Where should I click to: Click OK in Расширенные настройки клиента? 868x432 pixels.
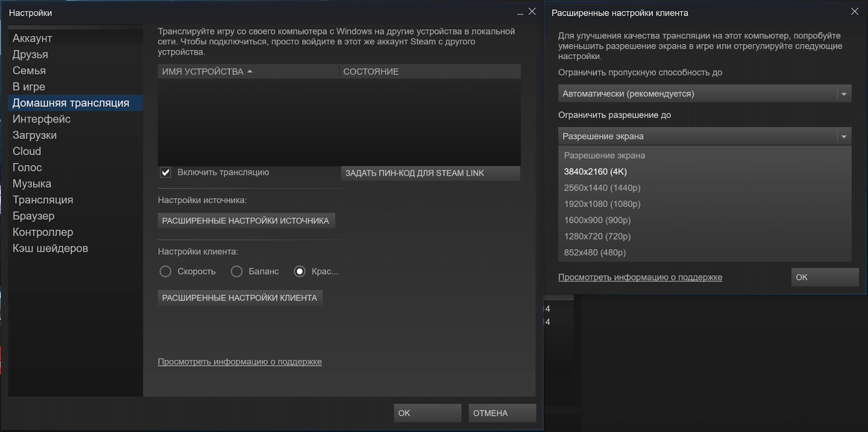825,277
